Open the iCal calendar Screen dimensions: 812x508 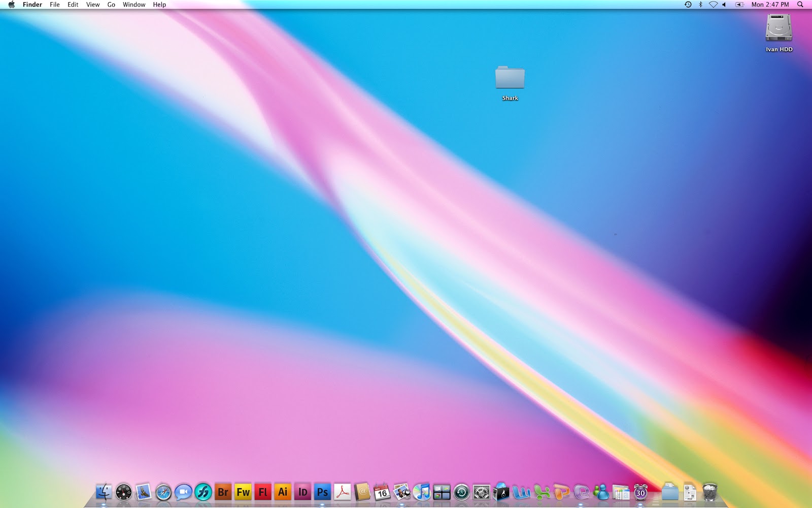[x=380, y=492]
